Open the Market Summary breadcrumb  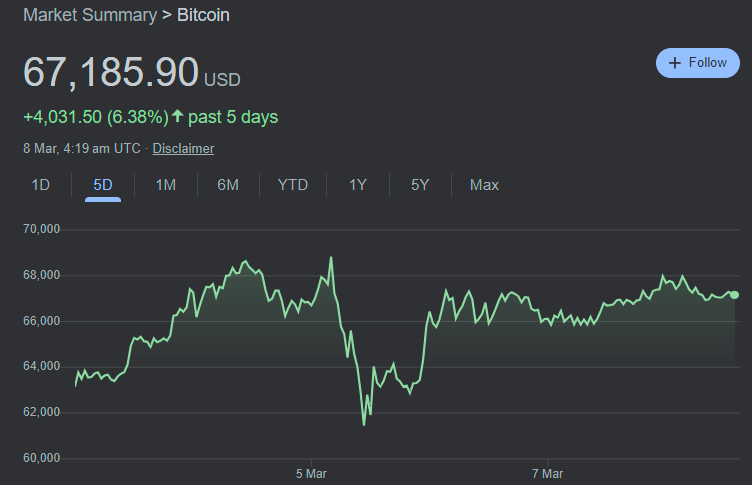tap(90, 15)
